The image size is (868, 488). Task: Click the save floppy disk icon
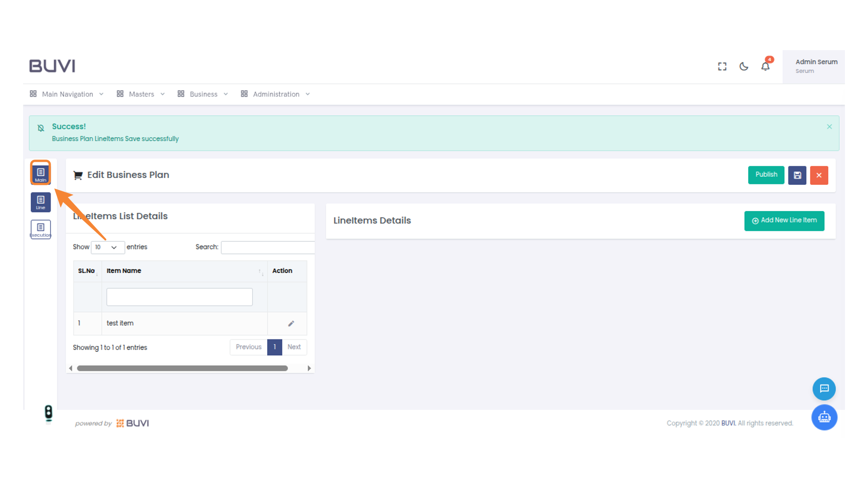[797, 175]
